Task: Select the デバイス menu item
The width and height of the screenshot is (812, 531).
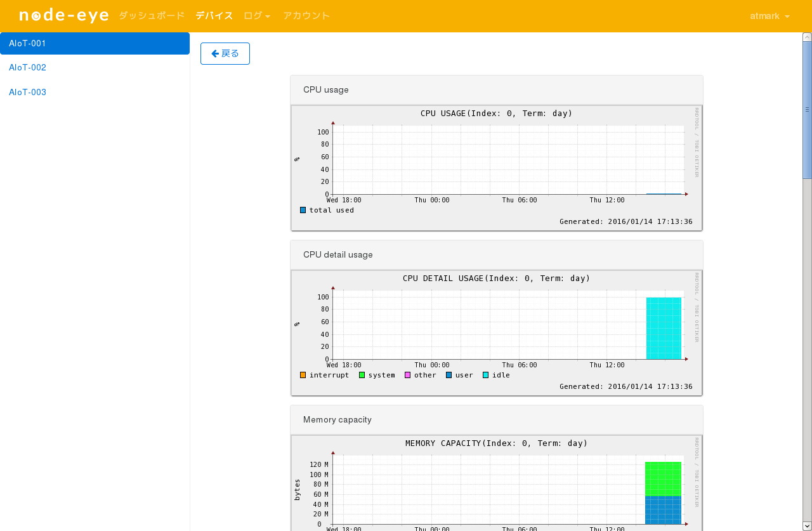Action: (x=214, y=16)
